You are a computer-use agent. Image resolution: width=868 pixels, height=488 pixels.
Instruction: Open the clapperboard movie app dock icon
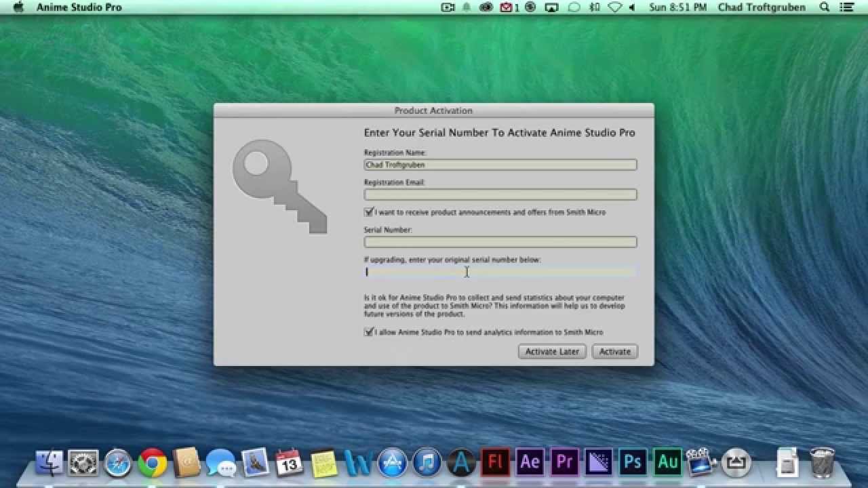click(x=702, y=462)
